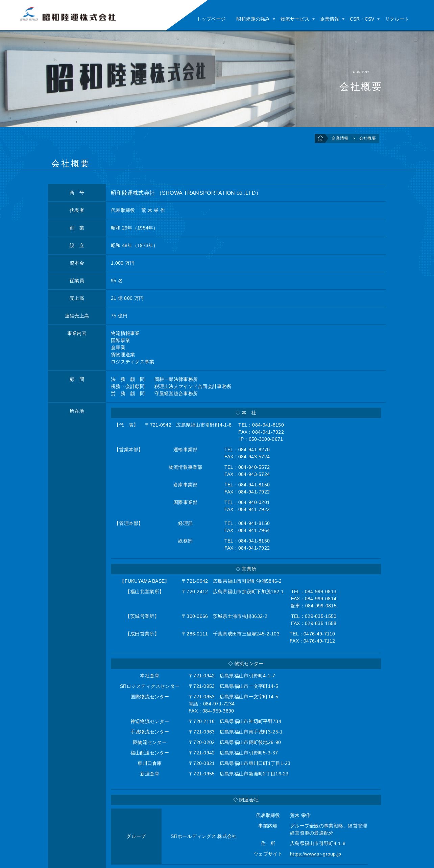Click the 岡耕一郎法律事務所 advisor entry

[x=176, y=379]
